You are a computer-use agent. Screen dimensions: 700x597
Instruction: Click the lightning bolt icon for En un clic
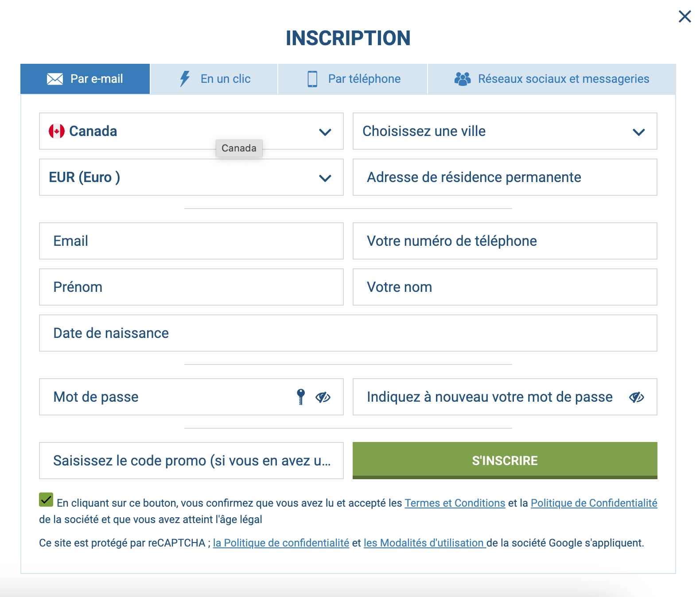tap(185, 79)
